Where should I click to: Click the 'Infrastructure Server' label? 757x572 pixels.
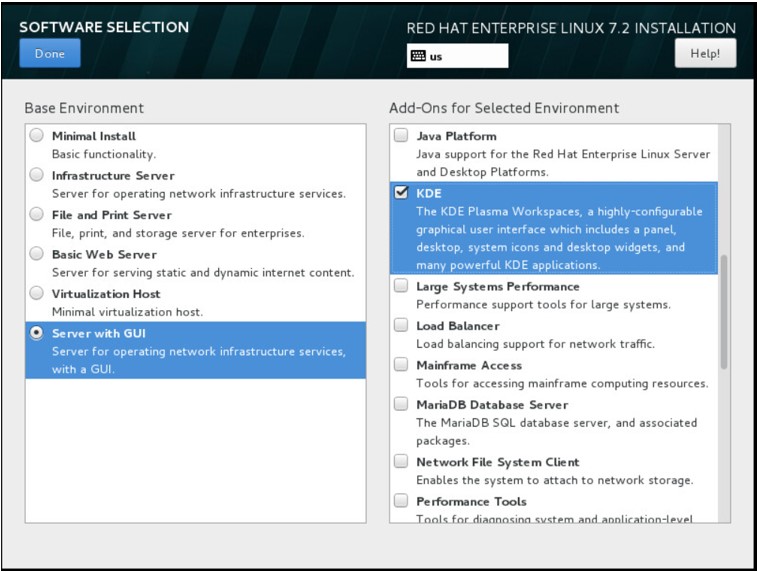pos(113,176)
